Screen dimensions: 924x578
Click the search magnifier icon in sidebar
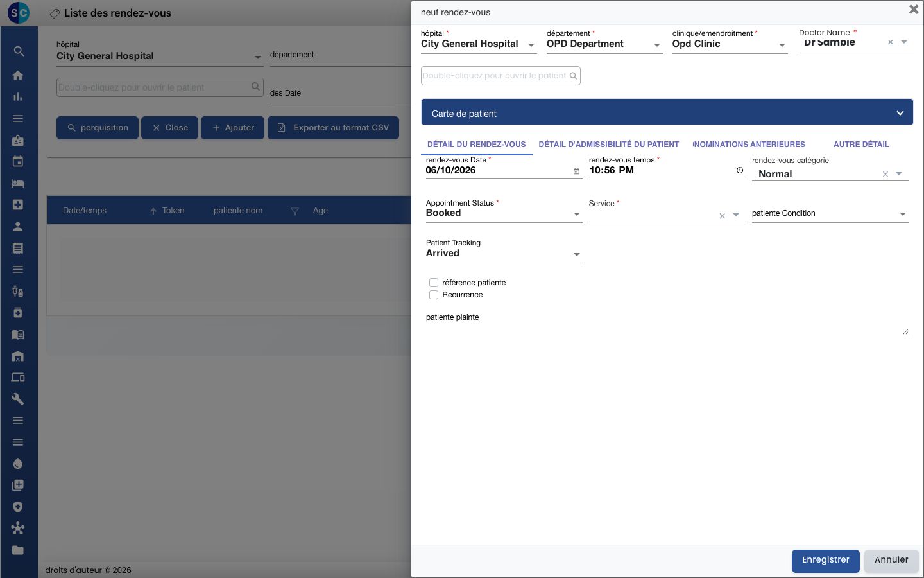tap(19, 51)
